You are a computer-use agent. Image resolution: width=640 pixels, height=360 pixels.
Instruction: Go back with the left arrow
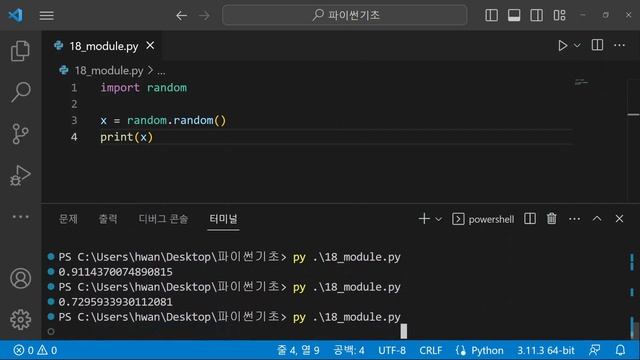pos(181,16)
